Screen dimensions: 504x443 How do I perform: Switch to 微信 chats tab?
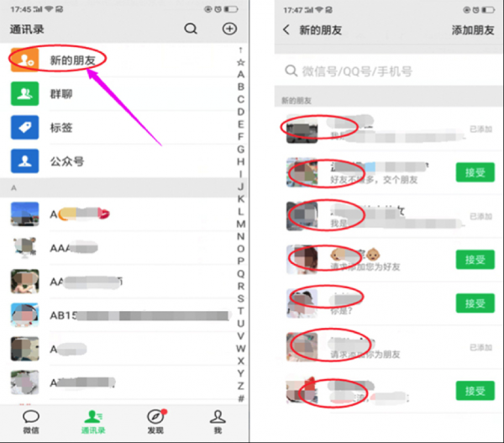31,422
